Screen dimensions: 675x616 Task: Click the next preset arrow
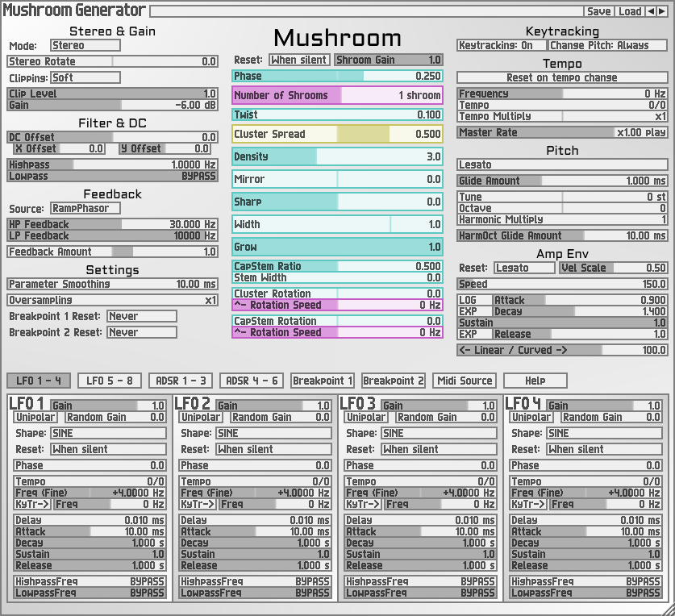[663, 10]
